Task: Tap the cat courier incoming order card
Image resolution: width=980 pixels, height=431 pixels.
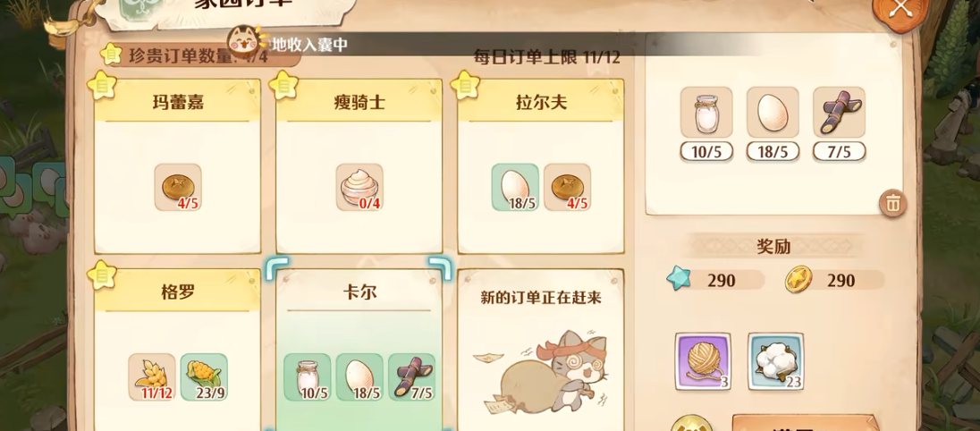Action: pos(541,350)
